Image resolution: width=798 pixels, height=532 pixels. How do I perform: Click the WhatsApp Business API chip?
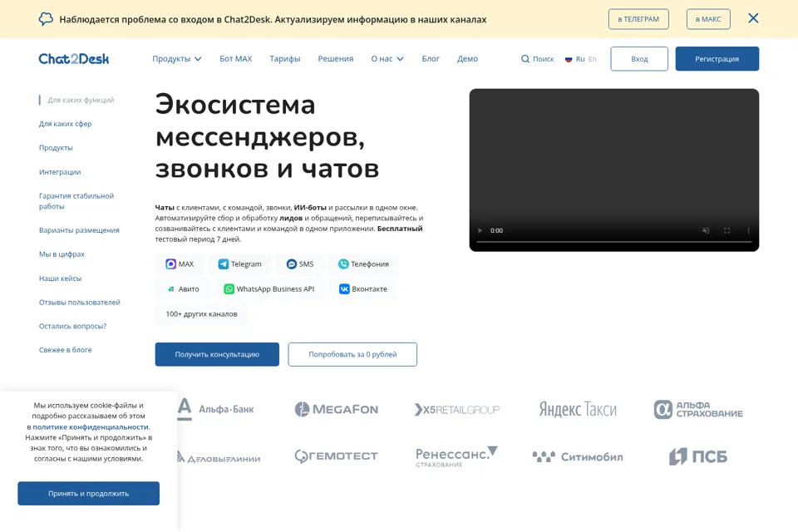[268, 288]
